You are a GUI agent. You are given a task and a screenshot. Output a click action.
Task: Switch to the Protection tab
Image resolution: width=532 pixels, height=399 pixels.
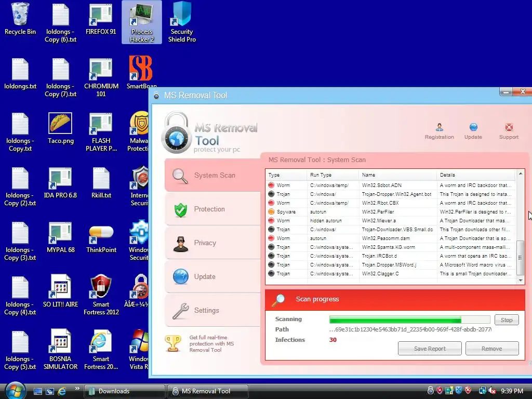[213, 209]
